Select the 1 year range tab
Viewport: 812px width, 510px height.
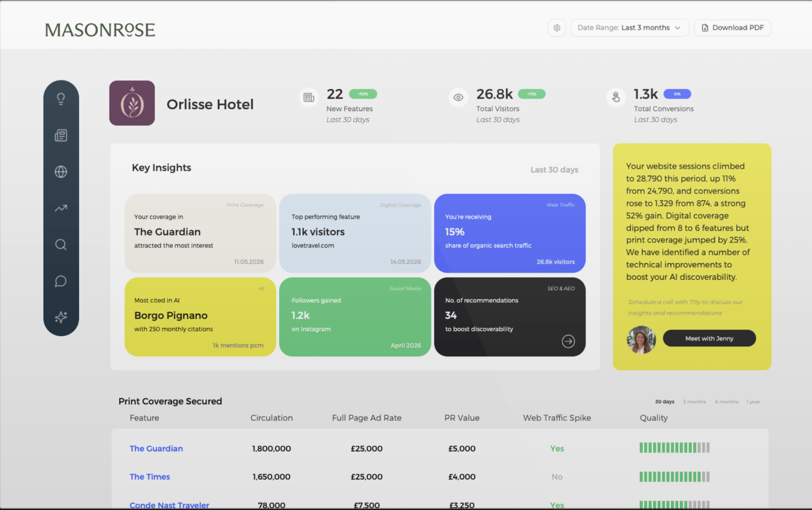(753, 401)
